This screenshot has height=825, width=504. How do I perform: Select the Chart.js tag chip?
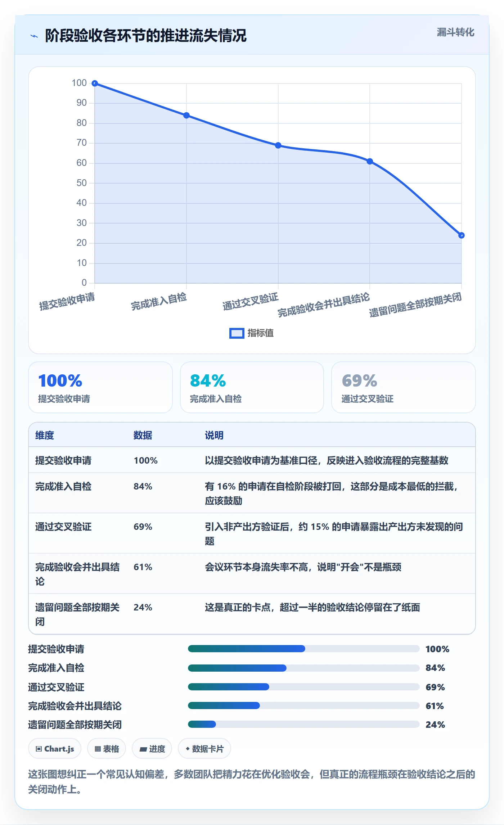(55, 749)
